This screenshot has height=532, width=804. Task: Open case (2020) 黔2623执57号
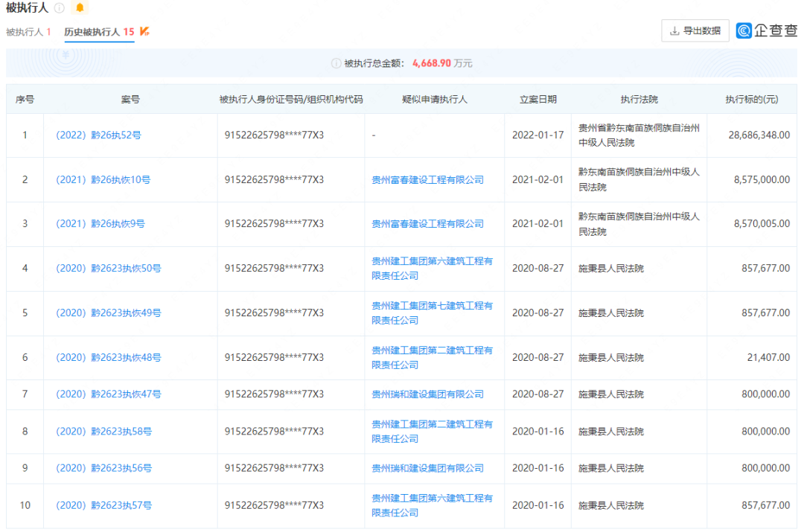(x=103, y=505)
